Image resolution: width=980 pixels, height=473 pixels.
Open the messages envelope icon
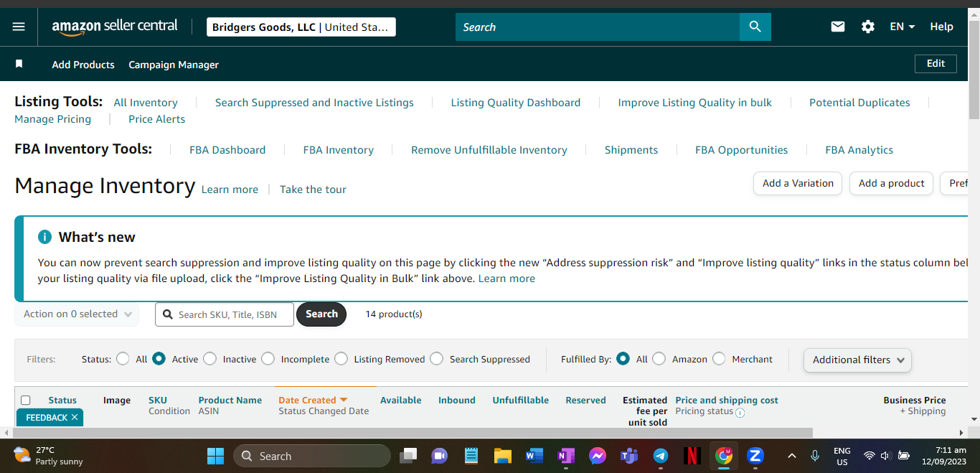(x=838, y=27)
